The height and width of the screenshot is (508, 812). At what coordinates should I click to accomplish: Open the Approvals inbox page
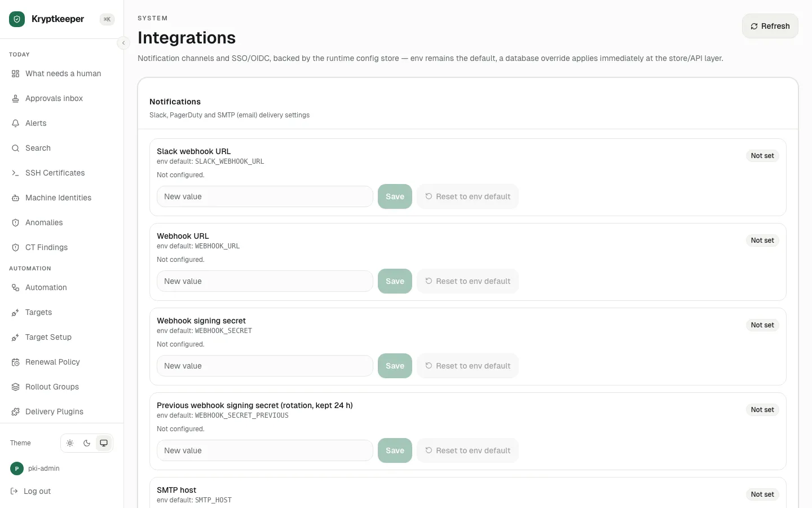click(61, 99)
